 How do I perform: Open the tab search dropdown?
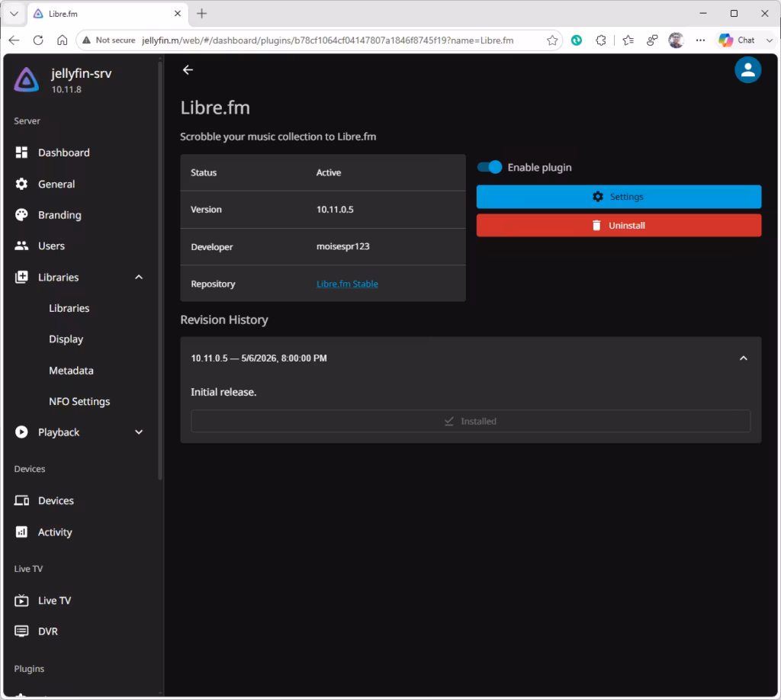[14, 14]
